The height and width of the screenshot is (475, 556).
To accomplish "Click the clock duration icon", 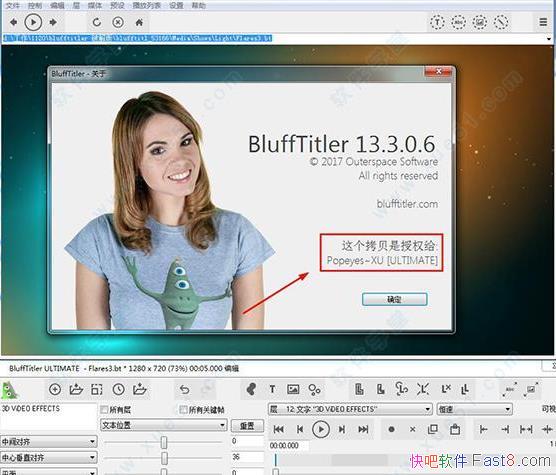I will point(118,390).
